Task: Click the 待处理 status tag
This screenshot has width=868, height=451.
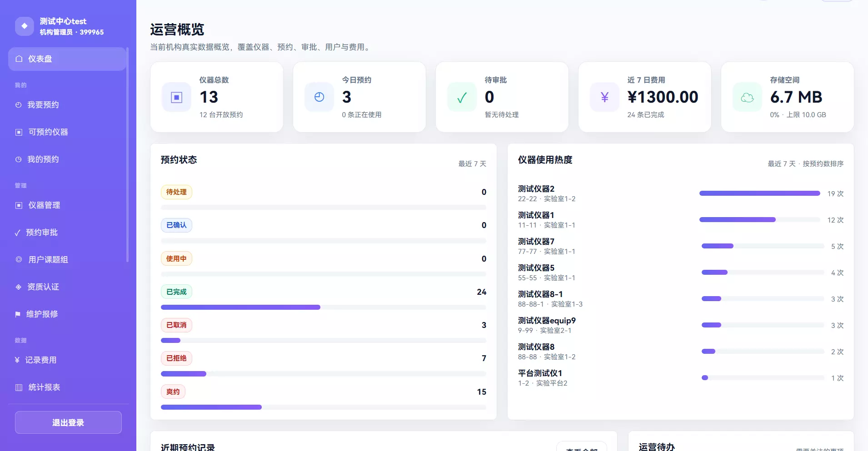Action: click(176, 192)
